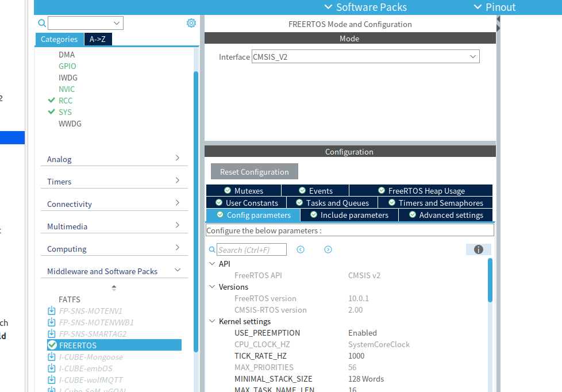
Task: Open the Software Packs menu
Action: 365,7
